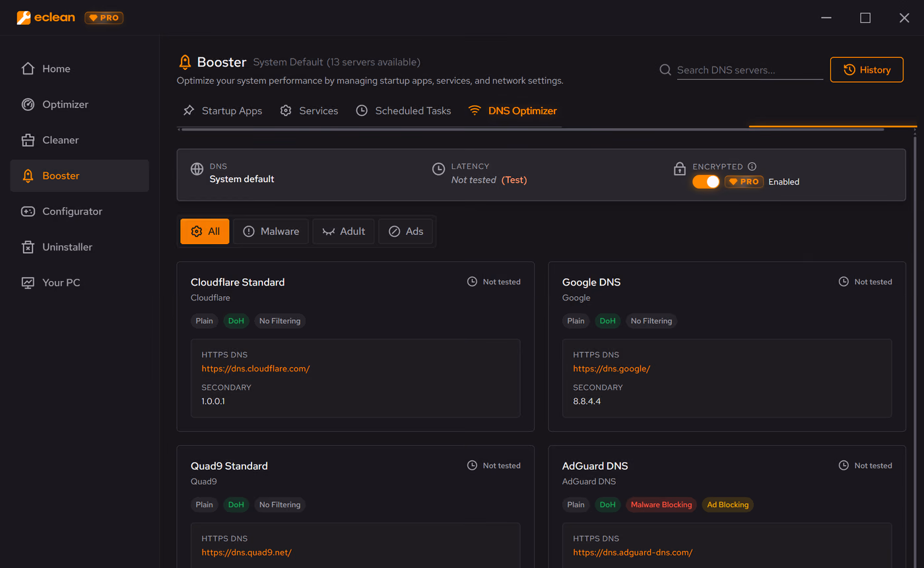924x568 pixels.
Task: Click the PRO badge in the title bar
Action: coord(104,18)
